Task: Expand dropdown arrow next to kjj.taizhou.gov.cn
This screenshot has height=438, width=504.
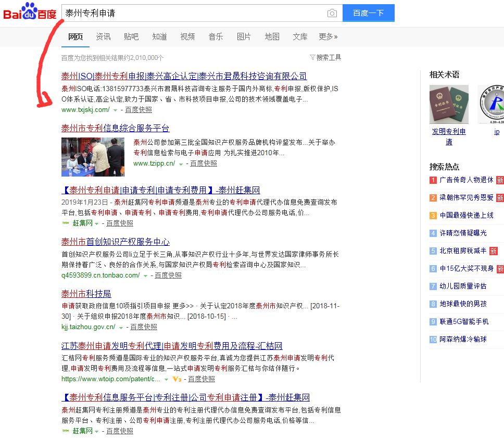Action: coord(121,328)
